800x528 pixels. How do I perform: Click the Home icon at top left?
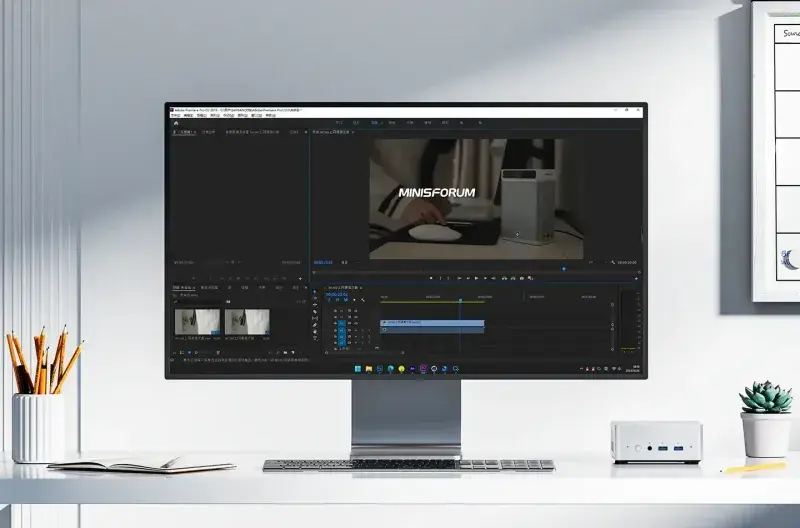pyautogui.click(x=176, y=123)
